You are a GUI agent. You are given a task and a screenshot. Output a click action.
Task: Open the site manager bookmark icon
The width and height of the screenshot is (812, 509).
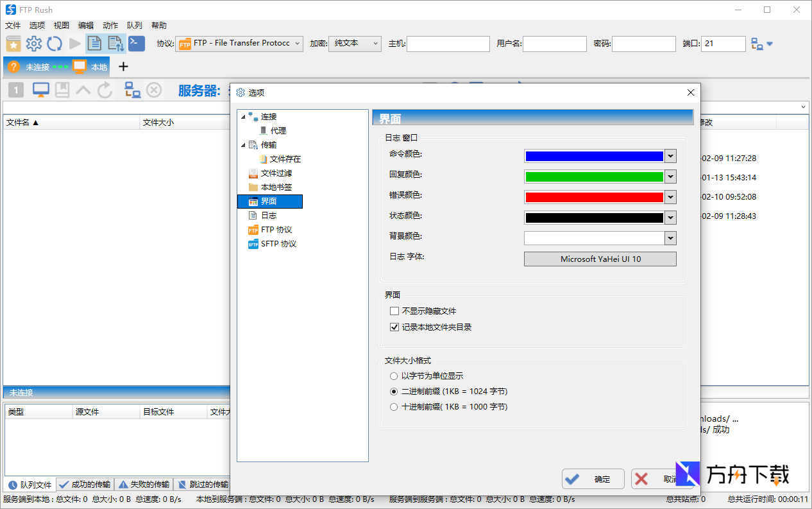pos(13,44)
